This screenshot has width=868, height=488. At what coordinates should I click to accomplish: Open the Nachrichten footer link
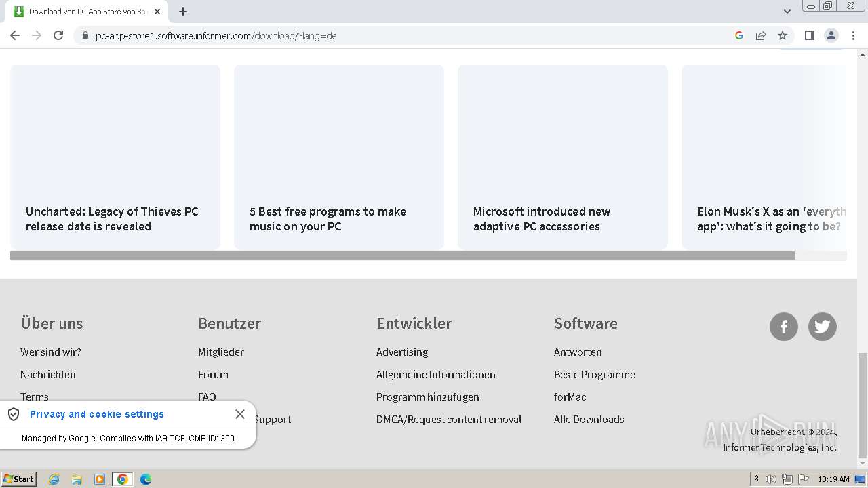pyautogui.click(x=48, y=374)
